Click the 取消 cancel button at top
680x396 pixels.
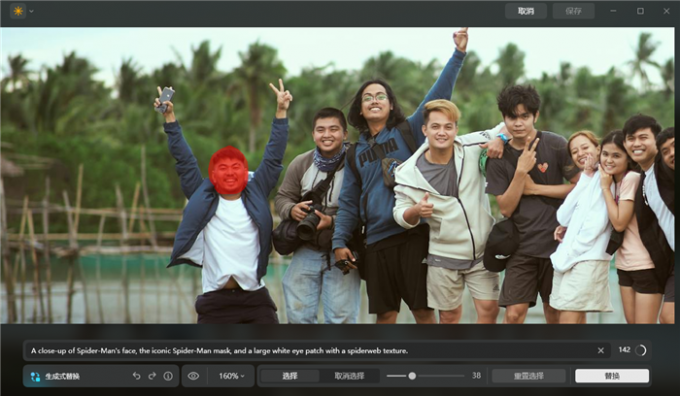[526, 11]
